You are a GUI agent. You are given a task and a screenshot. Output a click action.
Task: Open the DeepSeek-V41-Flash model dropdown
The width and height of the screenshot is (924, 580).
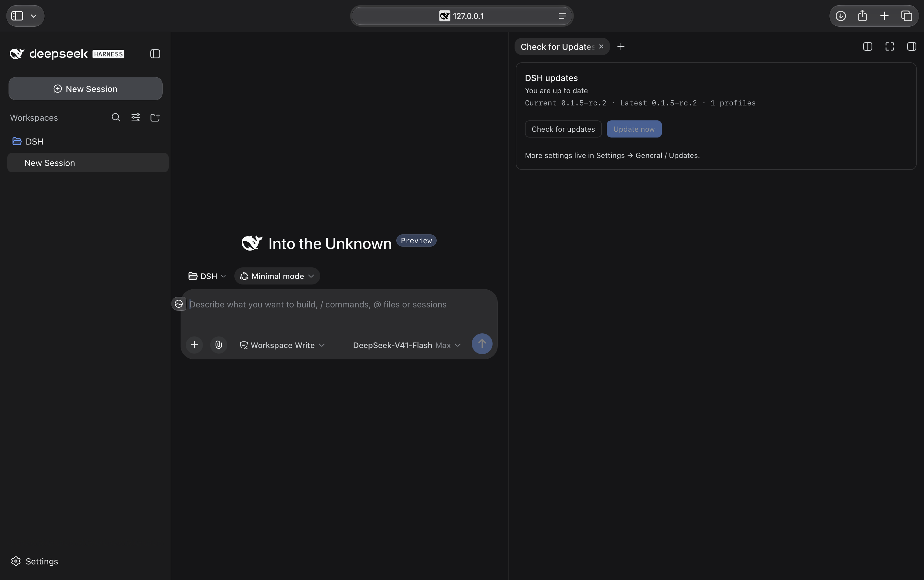pyautogui.click(x=407, y=345)
